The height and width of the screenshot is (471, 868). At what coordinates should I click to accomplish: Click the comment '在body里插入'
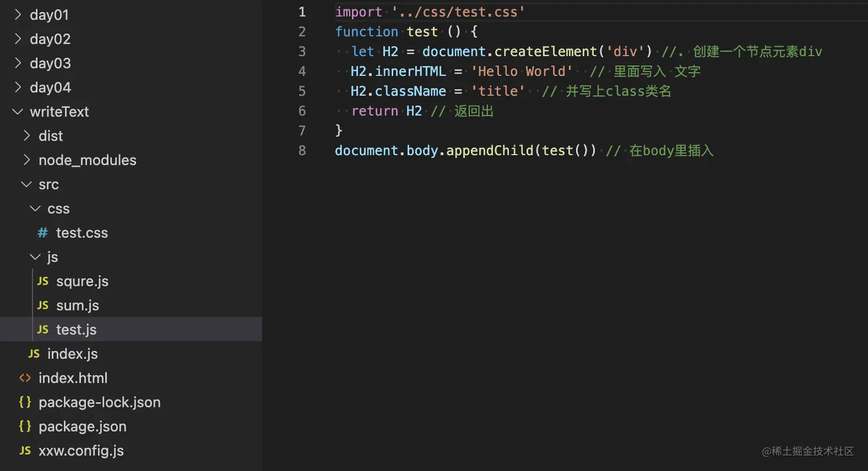(x=671, y=150)
